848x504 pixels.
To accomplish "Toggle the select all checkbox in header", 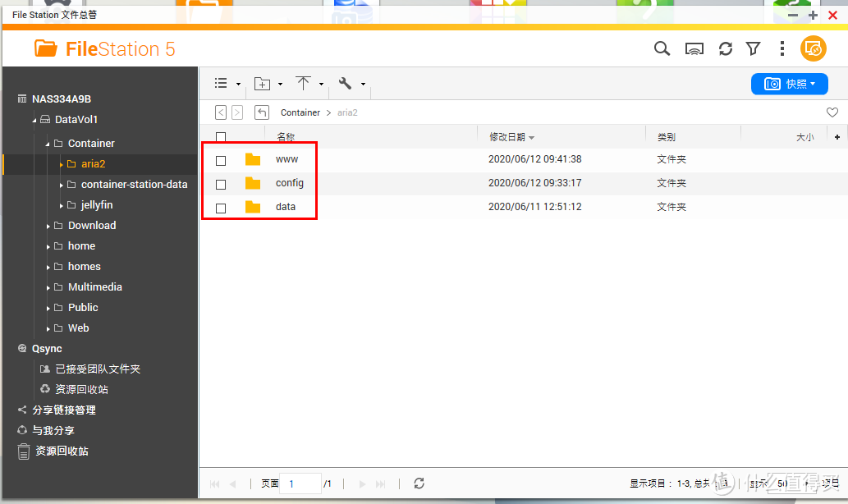I will [221, 137].
